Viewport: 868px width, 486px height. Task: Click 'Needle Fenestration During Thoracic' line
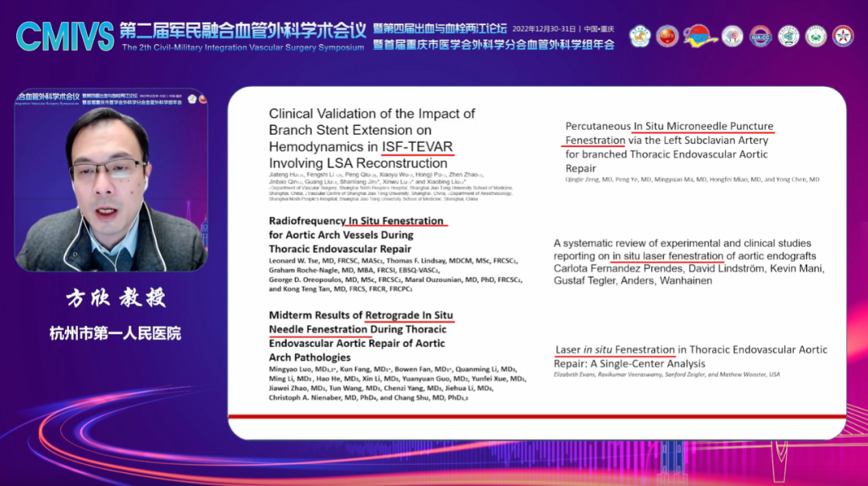pos(358,329)
